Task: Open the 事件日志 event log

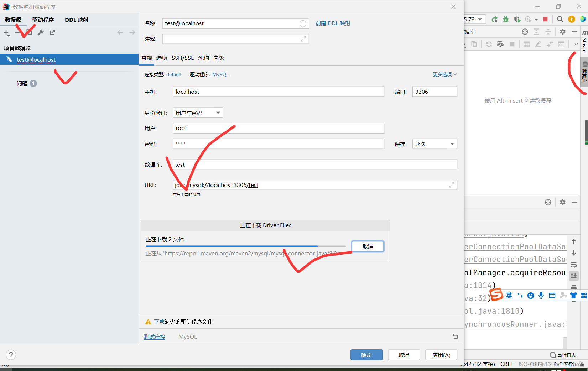Action: 563,355
